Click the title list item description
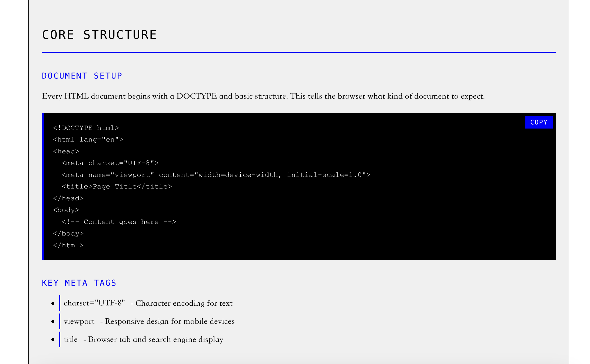590x364 pixels. pyautogui.click(x=143, y=339)
